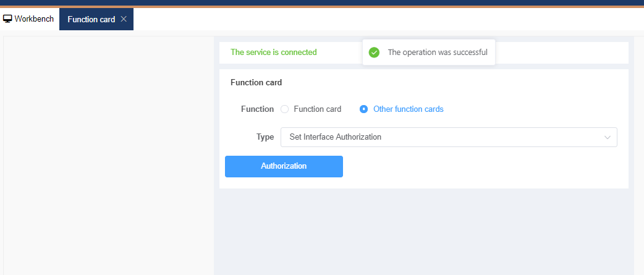Click the green success checkmark icon

tap(374, 53)
